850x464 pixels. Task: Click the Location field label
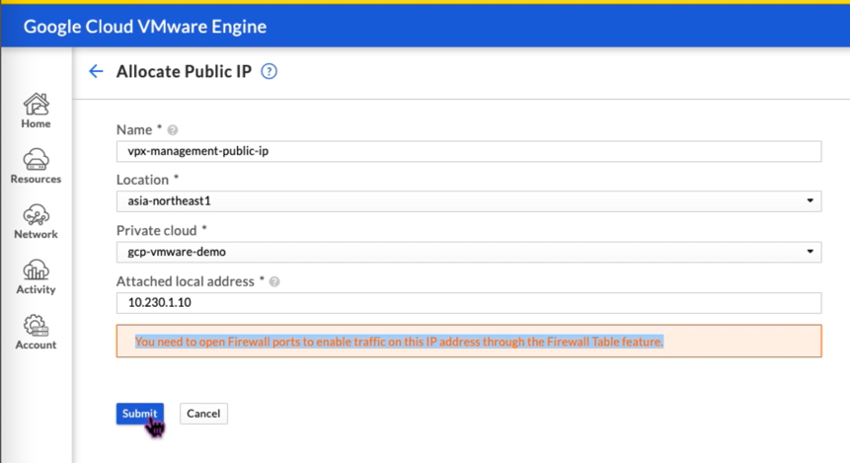point(143,179)
